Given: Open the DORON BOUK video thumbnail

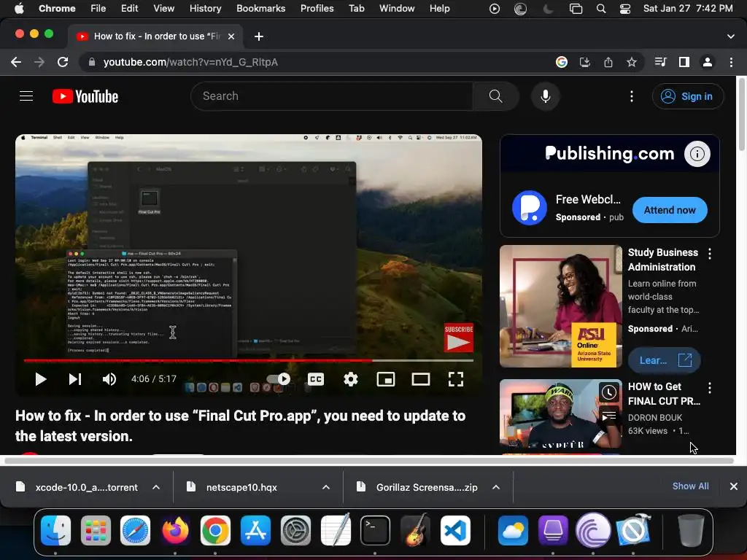Looking at the screenshot, I should pyautogui.click(x=561, y=414).
